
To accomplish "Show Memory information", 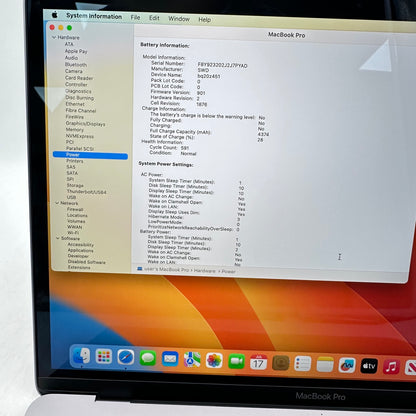I will coord(75,130).
